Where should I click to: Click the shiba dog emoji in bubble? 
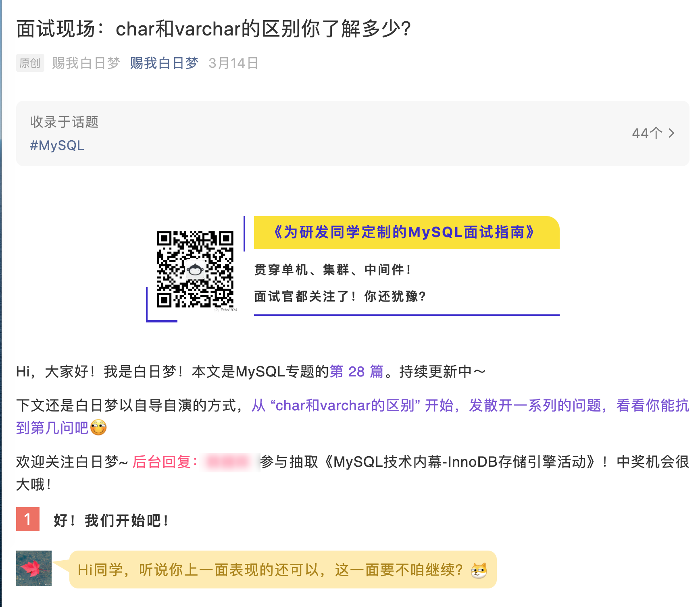coord(479,570)
